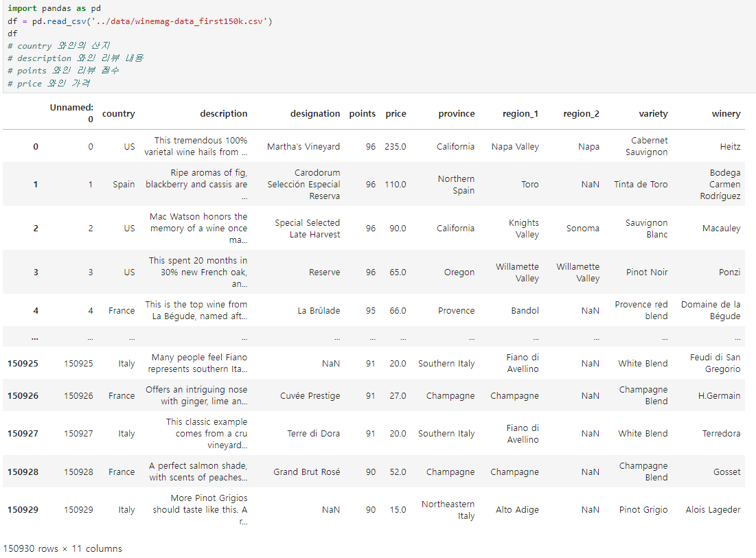Click the 'import pandas as pd' code line
This screenshot has width=756, height=558.
(x=54, y=9)
